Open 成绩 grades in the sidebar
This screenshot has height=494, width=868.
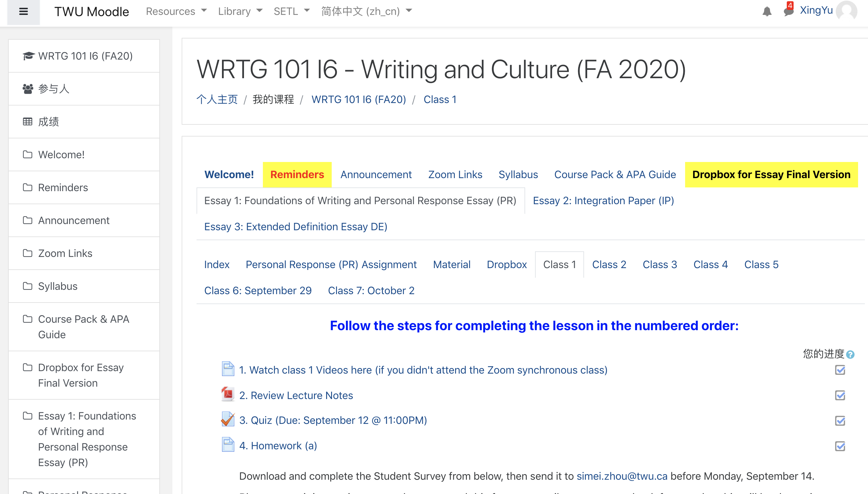tap(84, 121)
